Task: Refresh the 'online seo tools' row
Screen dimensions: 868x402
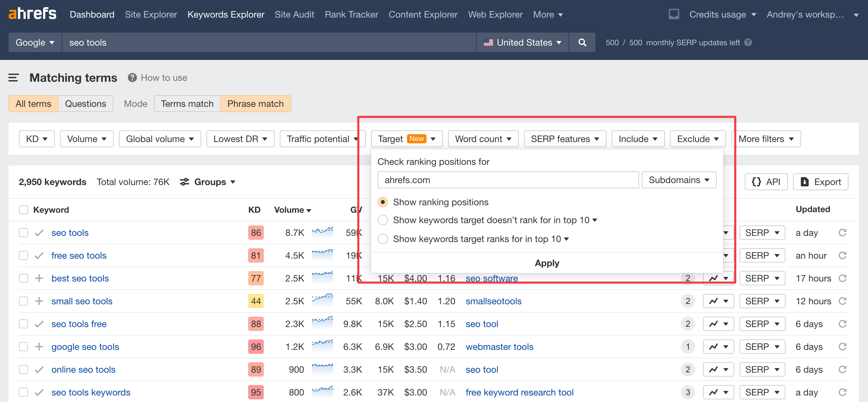Action: pyautogui.click(x=842, y=369)
